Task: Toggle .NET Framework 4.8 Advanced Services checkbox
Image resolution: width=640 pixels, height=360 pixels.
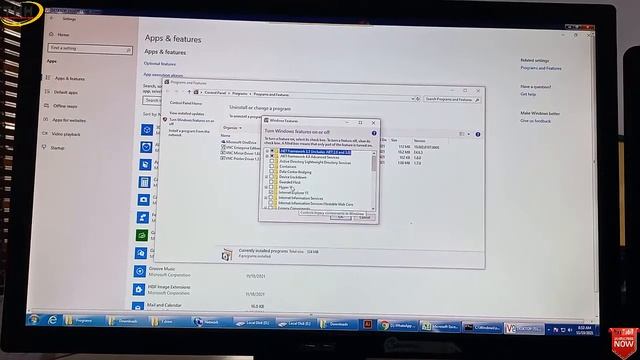Action: pos(272,156)
